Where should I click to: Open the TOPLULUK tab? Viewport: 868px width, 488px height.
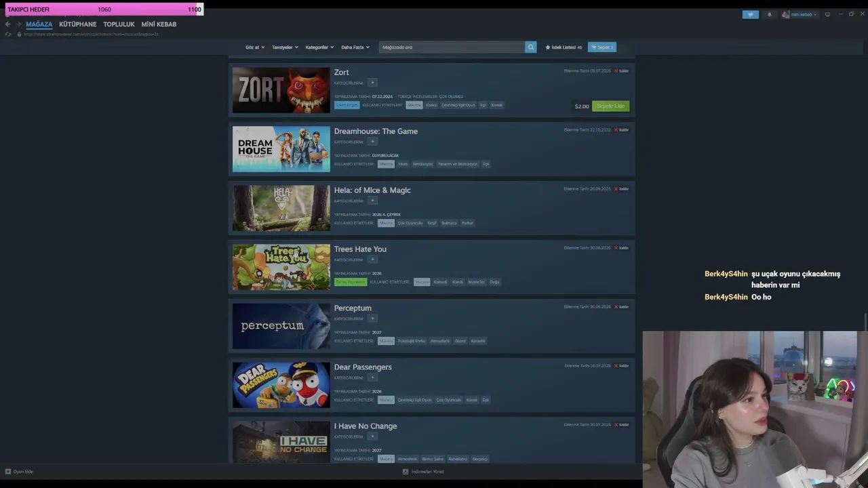click(x=119, y=24)
